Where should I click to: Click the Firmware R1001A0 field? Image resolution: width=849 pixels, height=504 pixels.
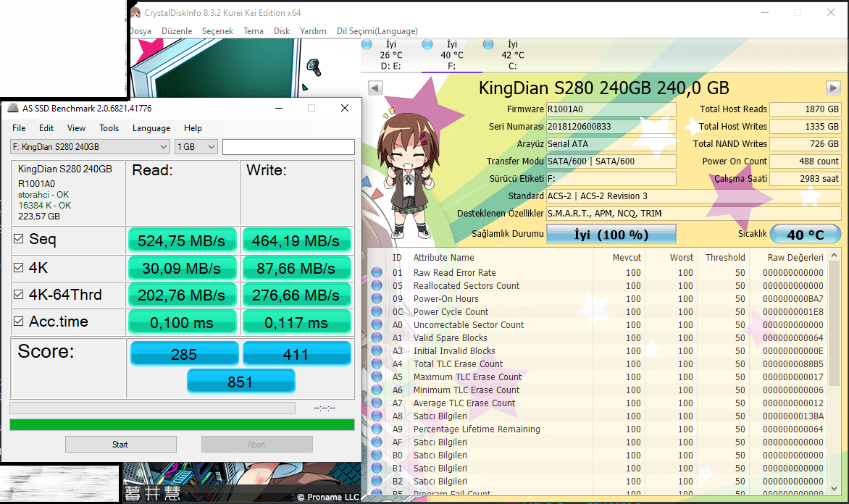point(611,109)
